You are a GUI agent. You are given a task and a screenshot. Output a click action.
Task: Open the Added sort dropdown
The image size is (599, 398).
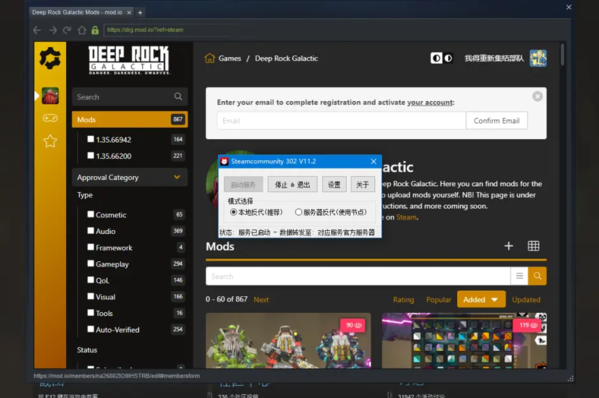(481, 299)
